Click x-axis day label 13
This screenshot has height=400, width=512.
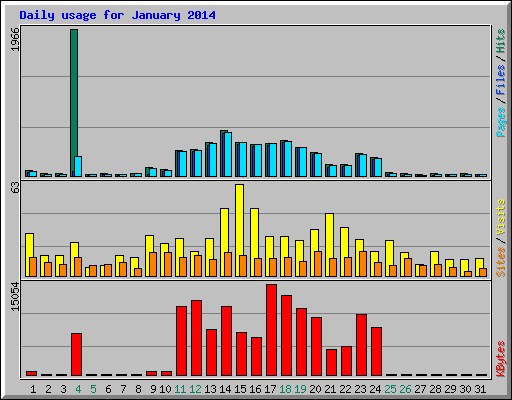[x=210, y=389]
